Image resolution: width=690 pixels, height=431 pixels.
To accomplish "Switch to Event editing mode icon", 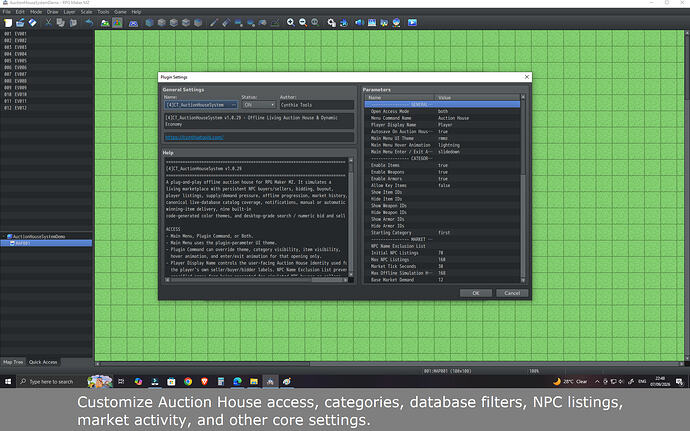I will point(117,22).
